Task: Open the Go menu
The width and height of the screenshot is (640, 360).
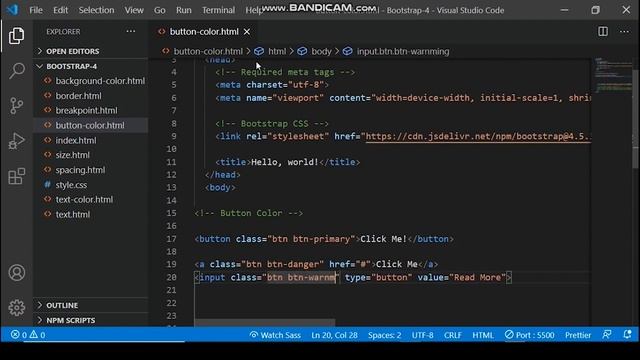Action: point(160,10)
